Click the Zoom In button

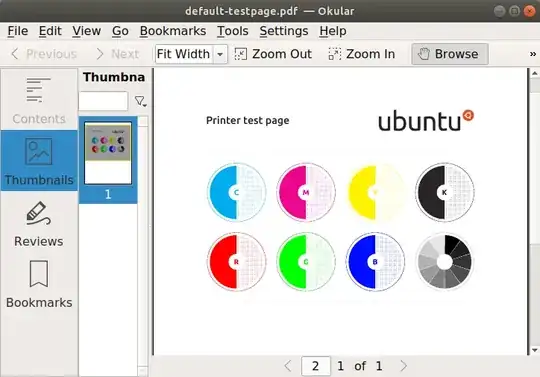click(362, 54)
